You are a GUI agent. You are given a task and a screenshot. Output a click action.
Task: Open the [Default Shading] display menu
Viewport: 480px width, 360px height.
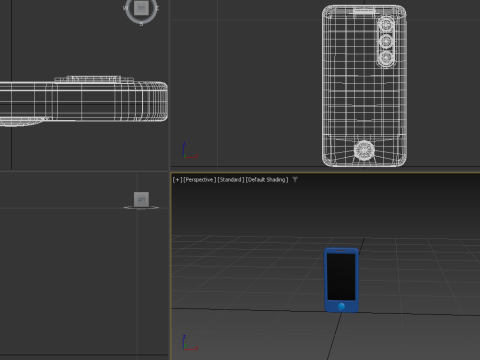click(x=267, y=180)
